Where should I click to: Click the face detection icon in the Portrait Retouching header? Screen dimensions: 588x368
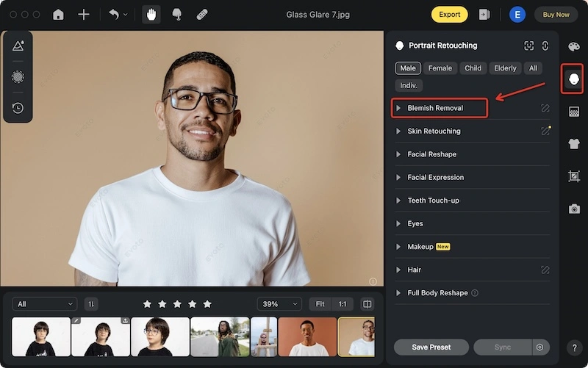point(528,46)
